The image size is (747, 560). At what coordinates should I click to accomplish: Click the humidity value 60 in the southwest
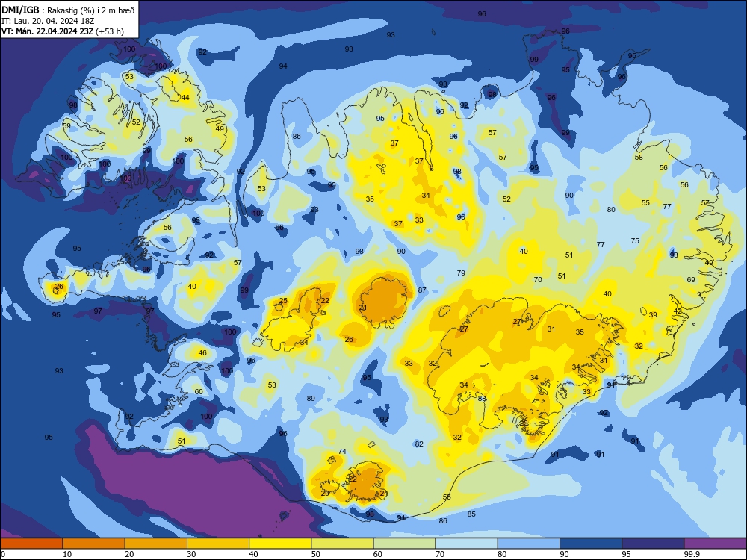[x=199, y=391]
